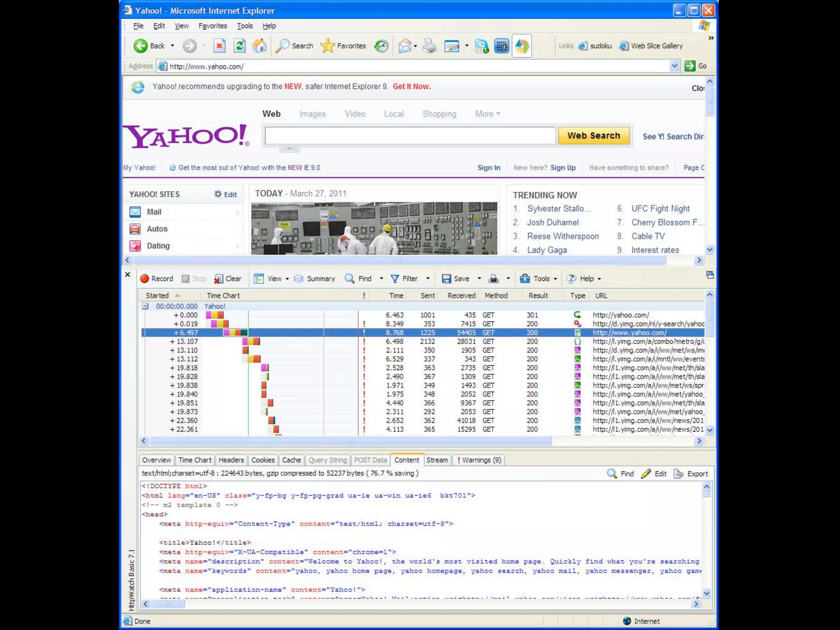
Task: Expand the HttpWatch print dropdown arrow
Action: click(x=508, y=278)
